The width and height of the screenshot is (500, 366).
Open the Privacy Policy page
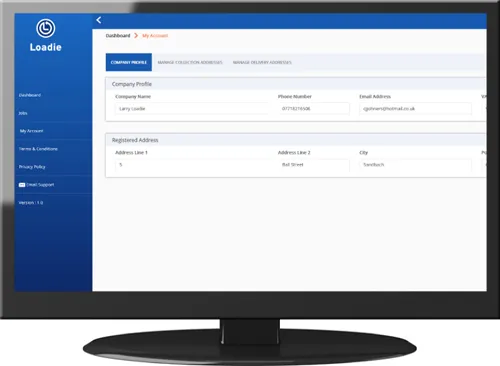[32, 167]
